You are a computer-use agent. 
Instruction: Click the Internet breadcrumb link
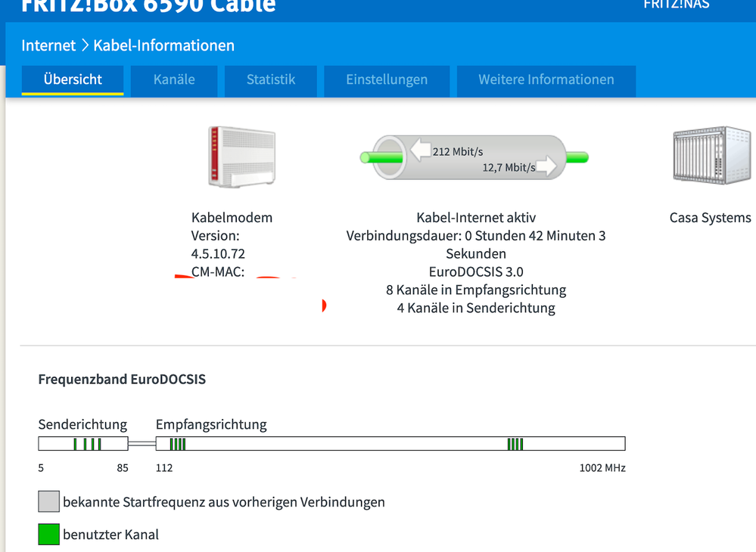tap(48, 45)
